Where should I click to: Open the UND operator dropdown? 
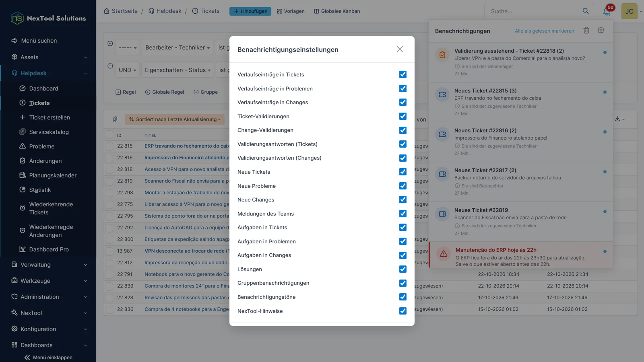127,70
